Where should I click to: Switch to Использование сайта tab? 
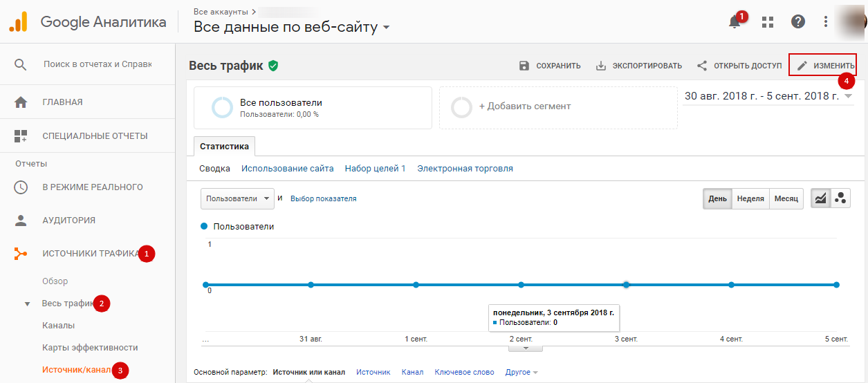[288, 169]
